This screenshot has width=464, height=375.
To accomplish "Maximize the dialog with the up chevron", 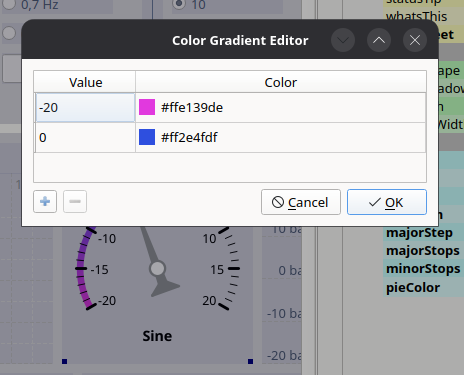I will point(379,40).
